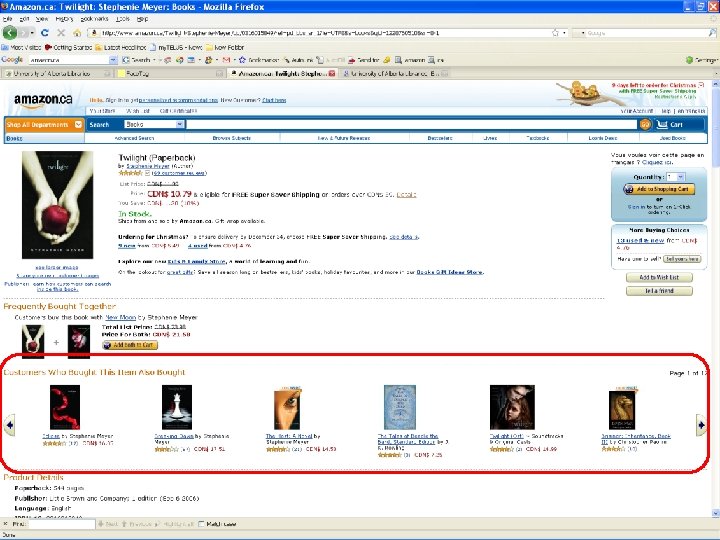720x540 pixels.
Task: Open the Shop All Departments dropdown
Action: click(x=44, y=124)
